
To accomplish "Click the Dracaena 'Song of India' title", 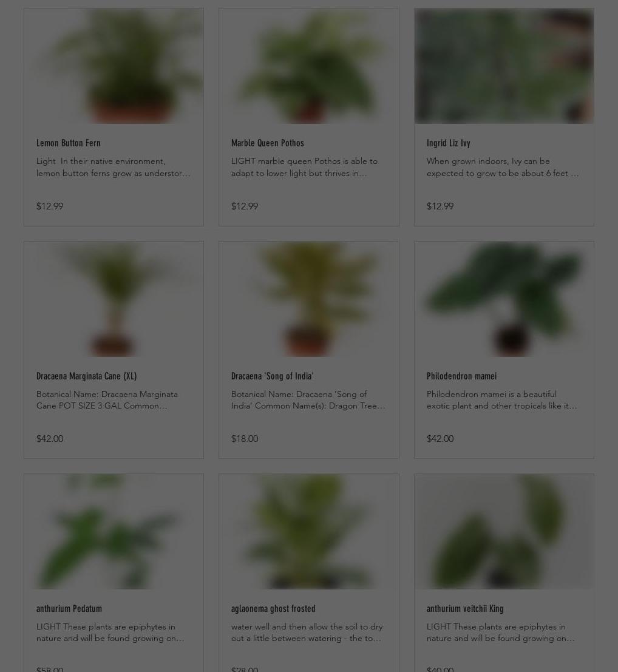I will [x=272, y=376].
